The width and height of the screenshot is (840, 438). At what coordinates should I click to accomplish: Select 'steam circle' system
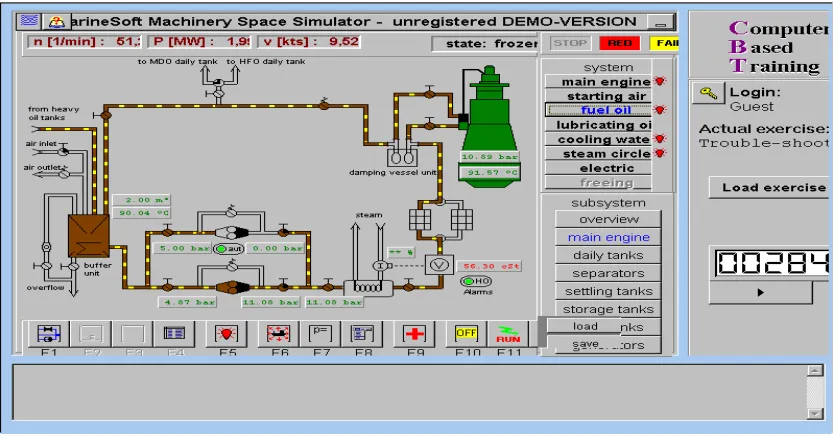(598, 154)
